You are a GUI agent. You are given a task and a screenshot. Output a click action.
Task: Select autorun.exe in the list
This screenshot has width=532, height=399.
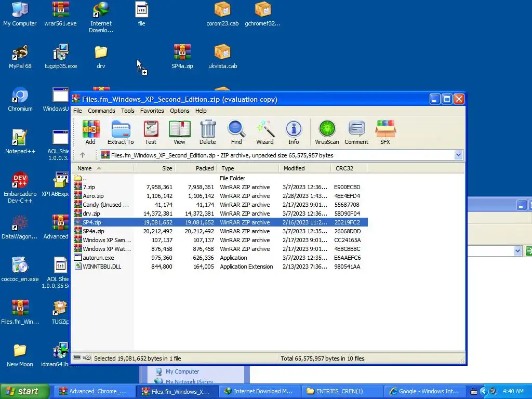(x=220, y=258)
